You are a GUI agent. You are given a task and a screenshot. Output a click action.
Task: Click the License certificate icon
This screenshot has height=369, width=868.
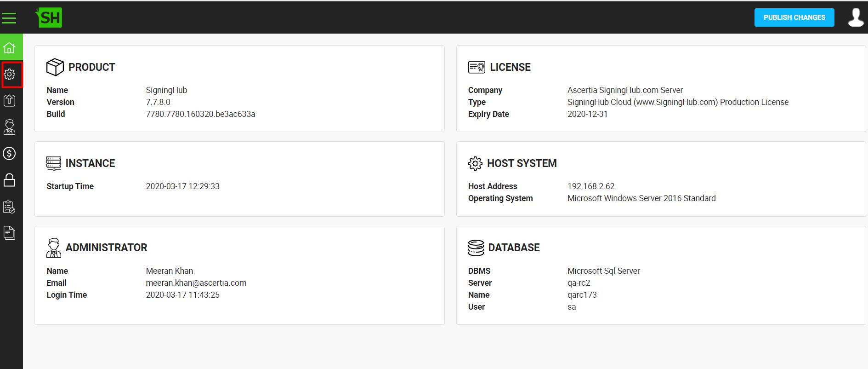click(477, 67)
